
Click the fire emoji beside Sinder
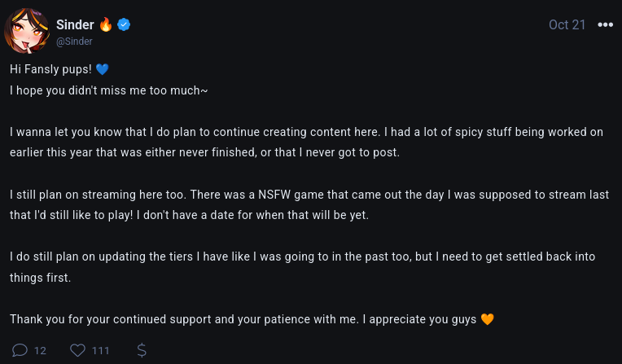click(x=106, y=24)
